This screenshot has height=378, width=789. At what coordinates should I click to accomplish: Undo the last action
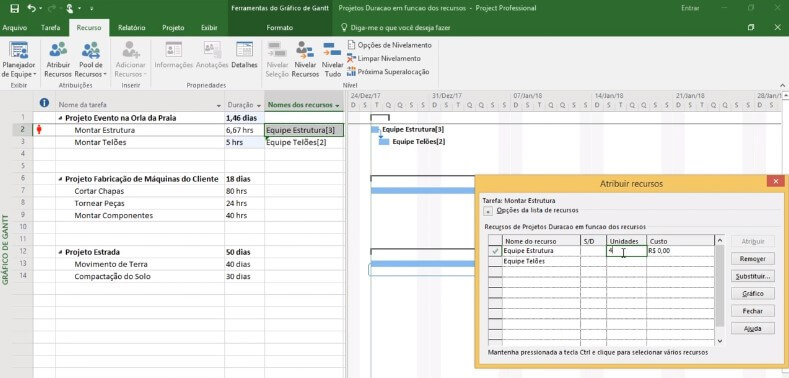tap(32, 8)
